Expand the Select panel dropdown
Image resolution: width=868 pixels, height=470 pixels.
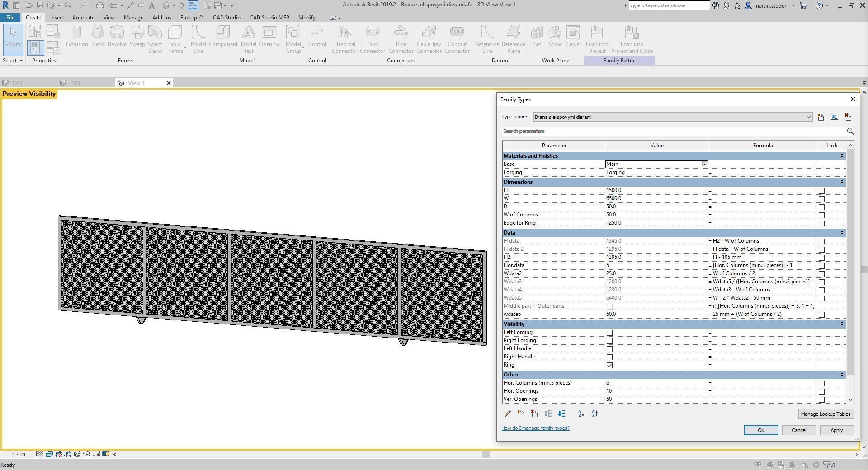(13, 61)
